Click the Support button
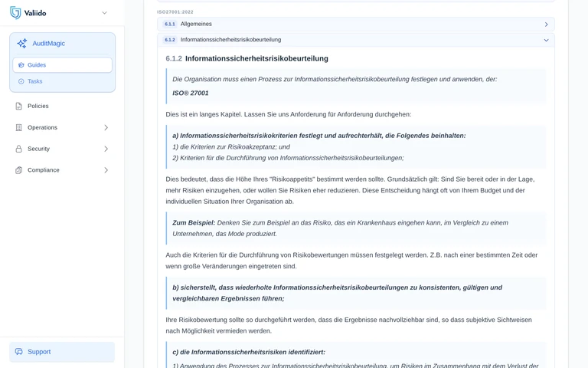The image size is (588, 368). pos(62,352)
